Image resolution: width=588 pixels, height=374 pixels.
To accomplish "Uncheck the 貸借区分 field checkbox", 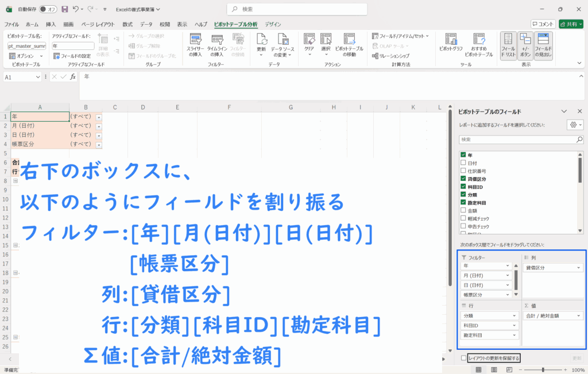I will point(463,179).
